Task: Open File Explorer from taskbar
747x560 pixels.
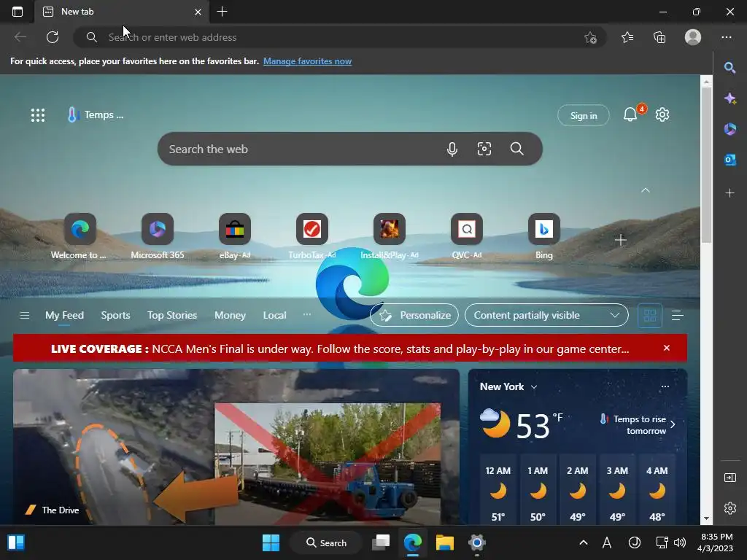Action: point(444,542)
